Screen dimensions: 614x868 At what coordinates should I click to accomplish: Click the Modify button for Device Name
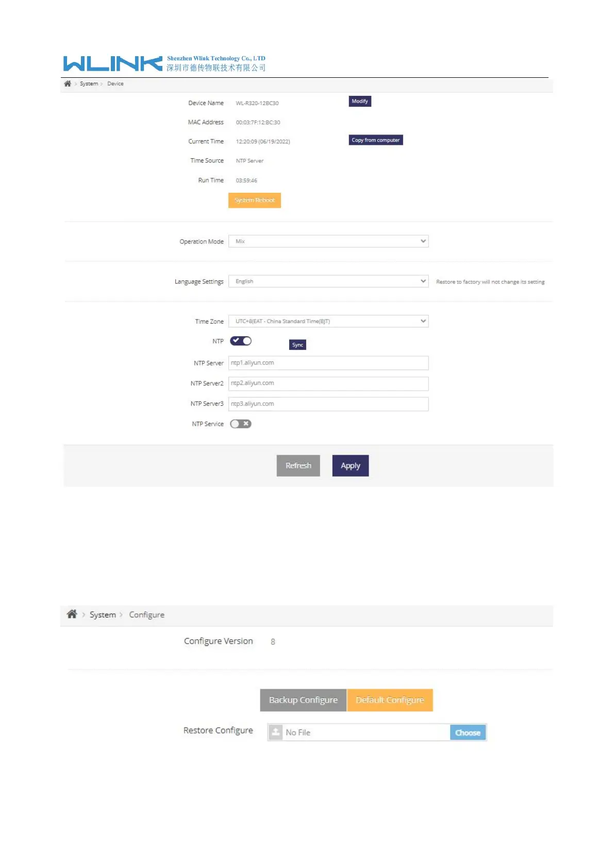(x=360, y=101)
